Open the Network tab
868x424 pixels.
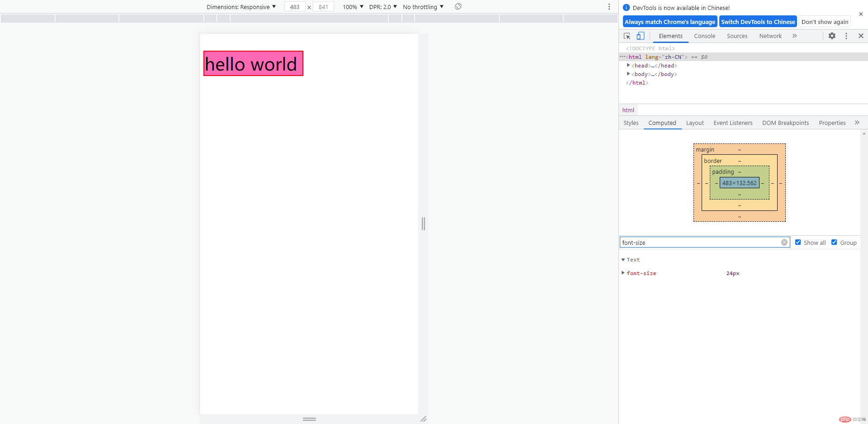[x=770, y=36]
